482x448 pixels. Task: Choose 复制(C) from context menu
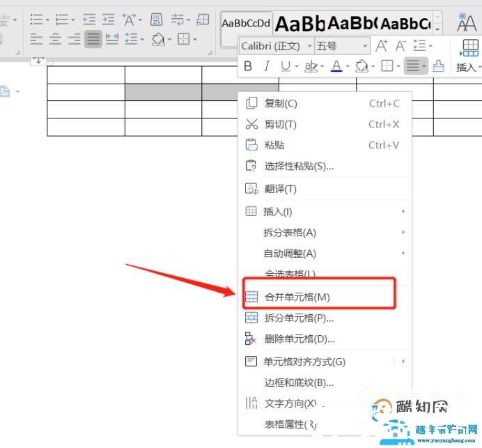tap(325, 104)
